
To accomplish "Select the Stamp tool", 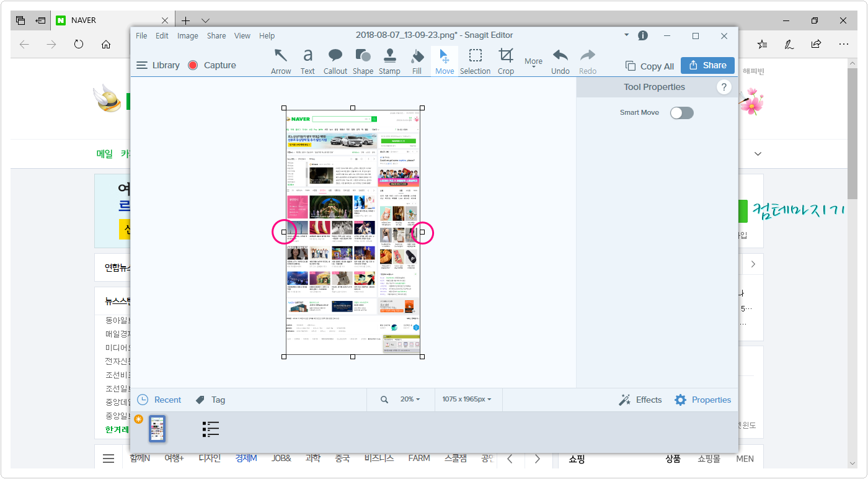I will (x=389, y=61).
